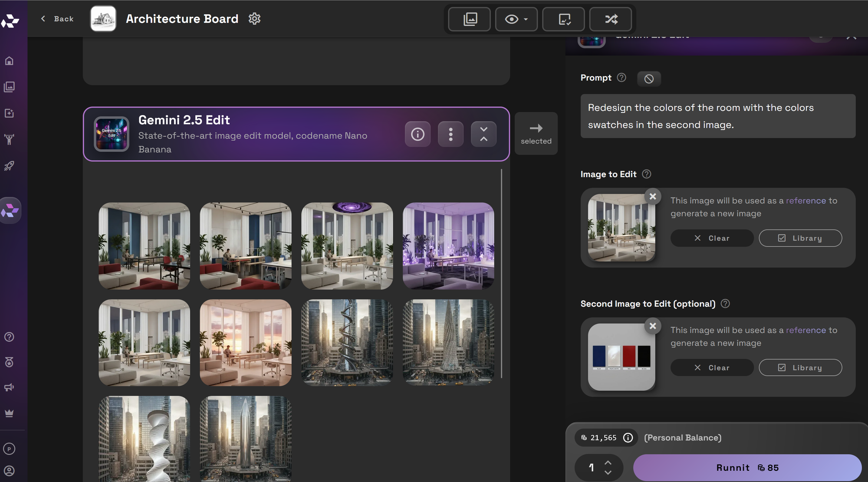Click the shuffle toolbar button

click(611, 19)
